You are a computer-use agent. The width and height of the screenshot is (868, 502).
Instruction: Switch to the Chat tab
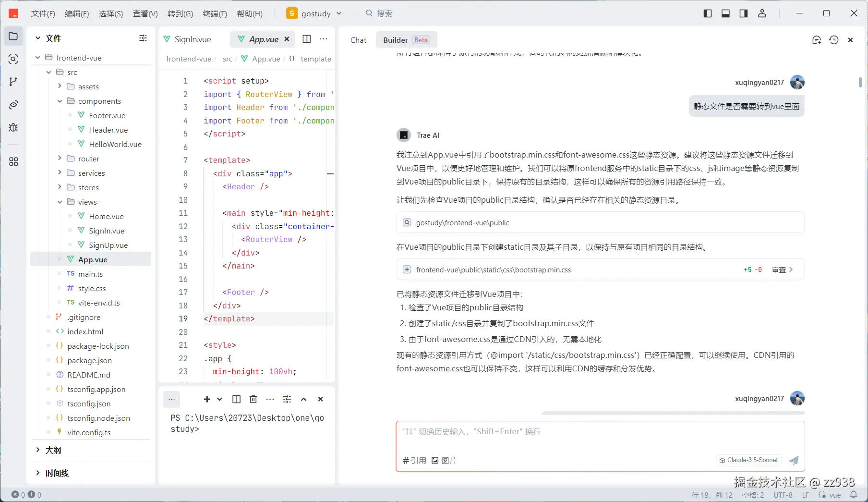pyautogui.click(x=358, y=40)
